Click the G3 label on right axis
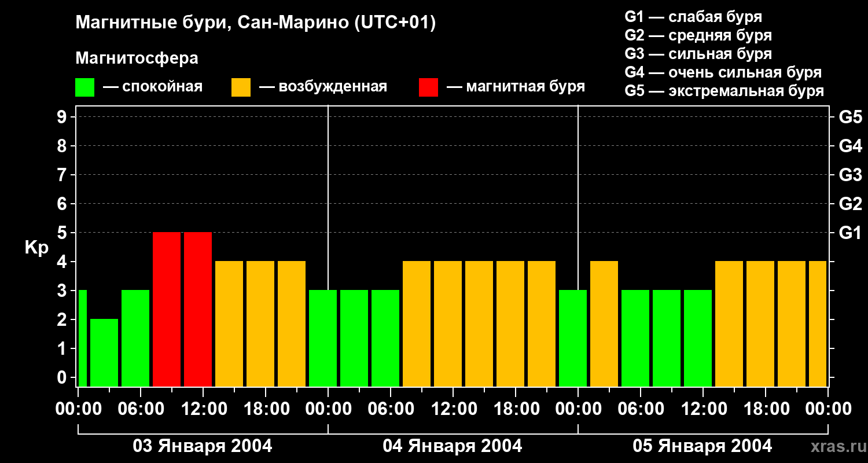Screen dimensions: 868x463 (x=850, y=175)
